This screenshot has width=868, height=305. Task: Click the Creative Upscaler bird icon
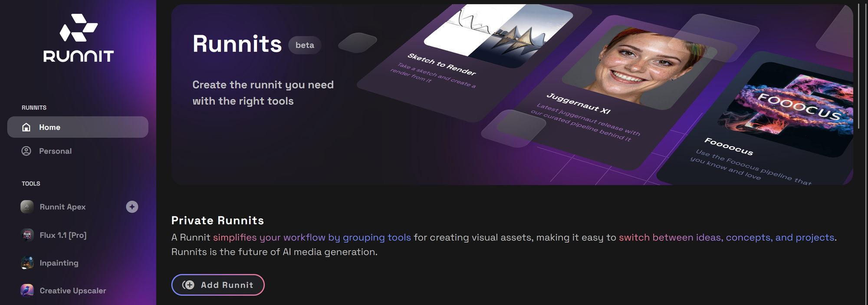[27, 291]
